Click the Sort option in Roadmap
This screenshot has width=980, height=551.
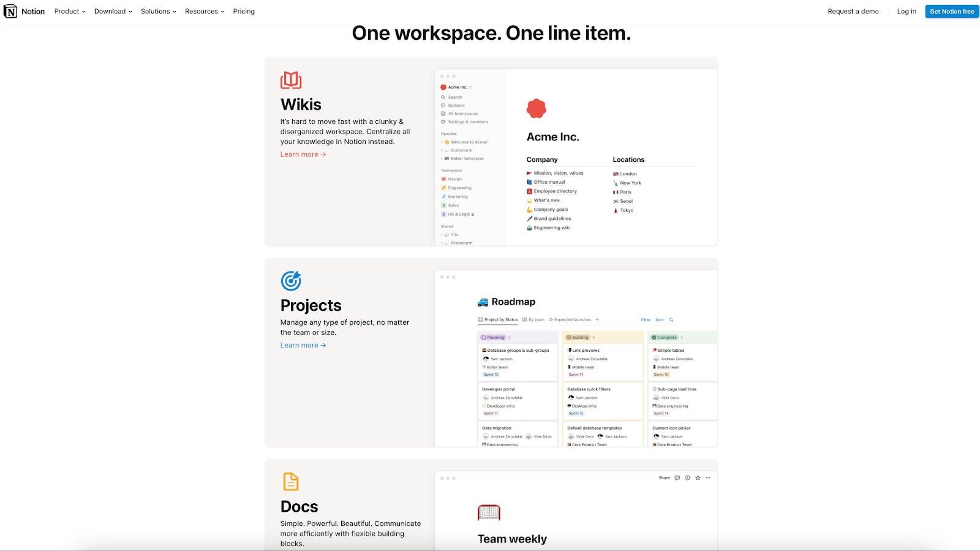click(x=660, y=320)
